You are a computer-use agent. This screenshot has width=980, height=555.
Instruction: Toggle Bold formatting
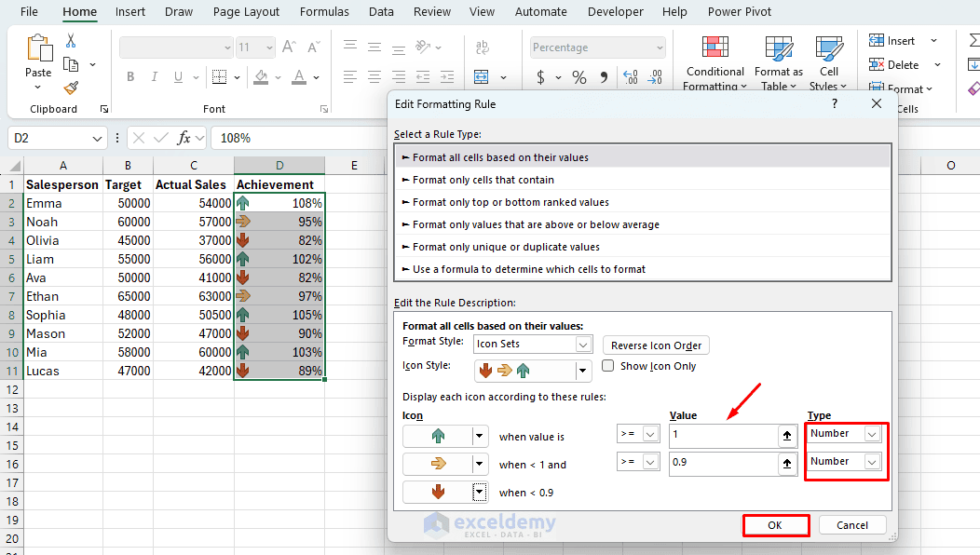[130, 77]
